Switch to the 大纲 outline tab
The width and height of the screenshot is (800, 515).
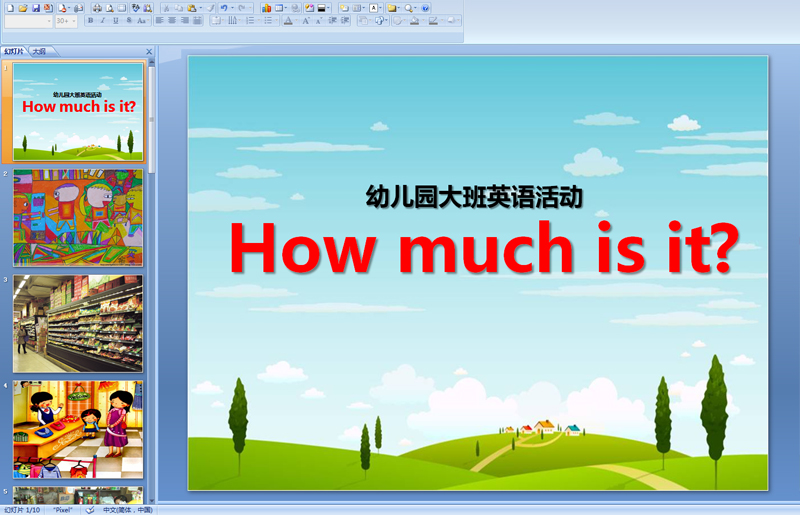[39, 51]
